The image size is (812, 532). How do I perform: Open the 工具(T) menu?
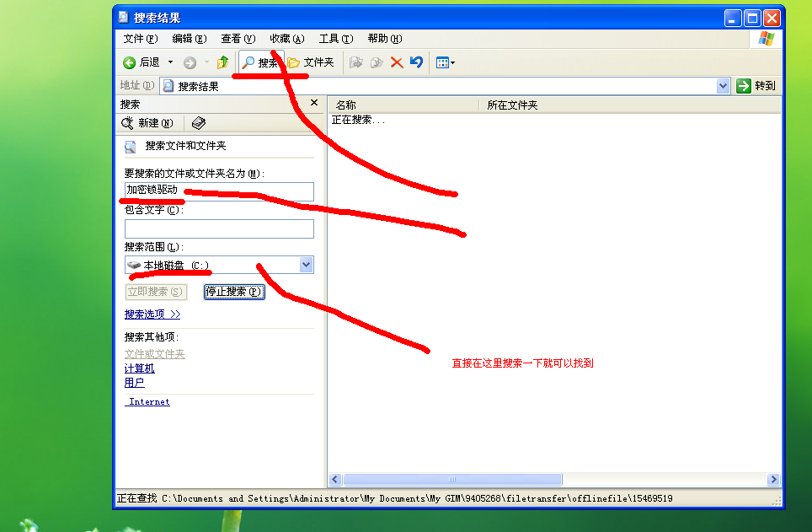pyautogui.click(x=336, y=39)
